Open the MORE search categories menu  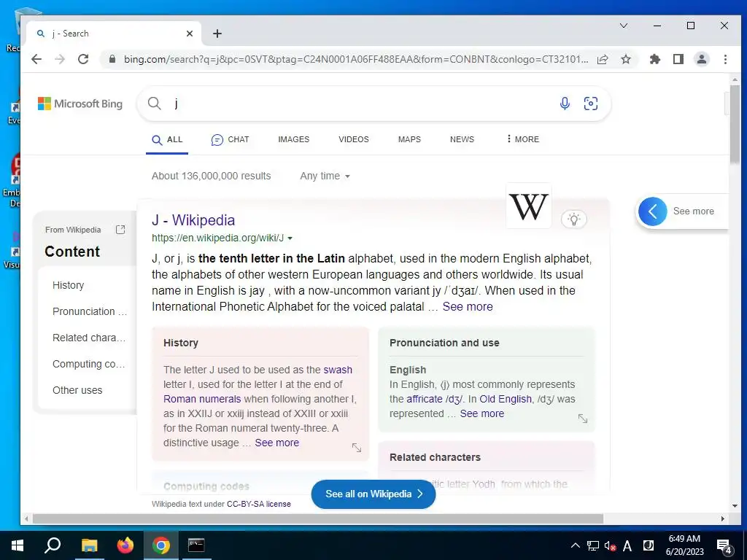pos(522,139)
